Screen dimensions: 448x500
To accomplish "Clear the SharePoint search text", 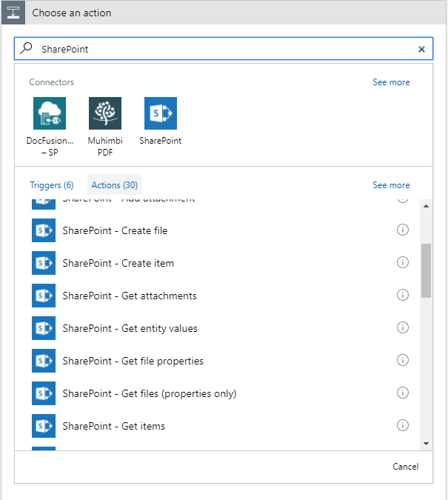I will [421, 49].
